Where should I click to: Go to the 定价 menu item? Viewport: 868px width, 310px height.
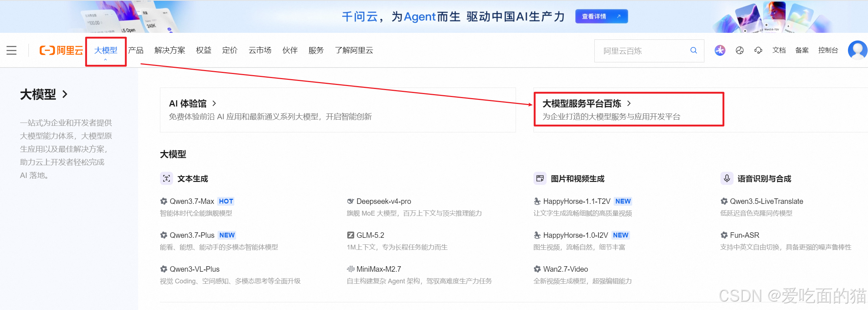coord(230,50)
